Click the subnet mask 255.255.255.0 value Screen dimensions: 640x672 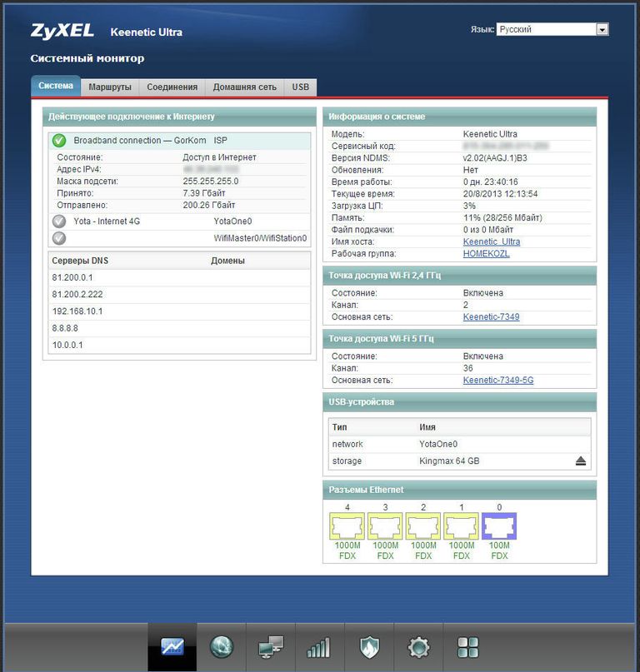point(211,182)
